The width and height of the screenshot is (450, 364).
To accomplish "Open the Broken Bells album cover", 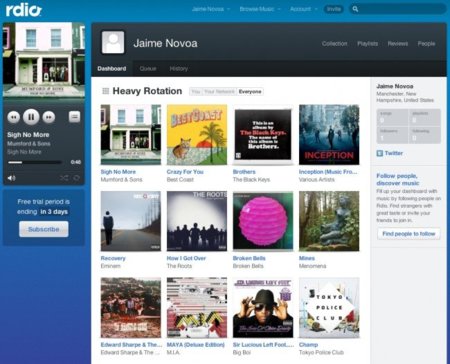I will pos(263,221).
